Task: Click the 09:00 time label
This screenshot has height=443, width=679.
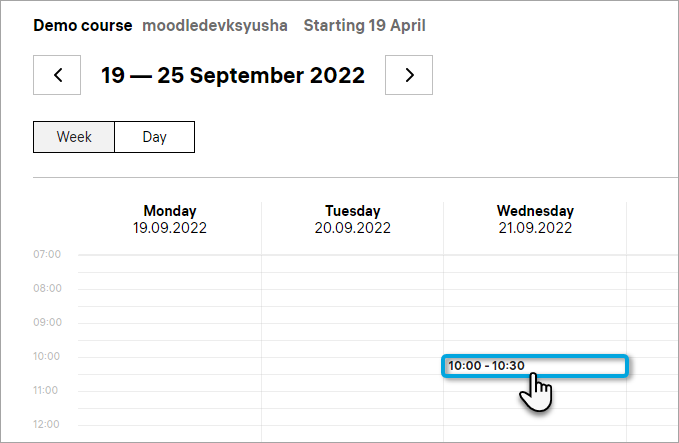Action: pos(47,323)
